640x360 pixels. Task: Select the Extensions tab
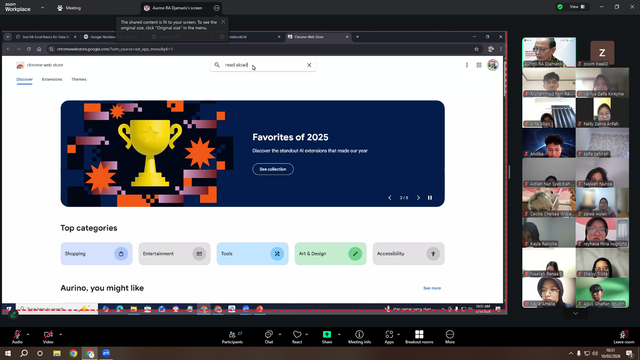click(52, 79)
